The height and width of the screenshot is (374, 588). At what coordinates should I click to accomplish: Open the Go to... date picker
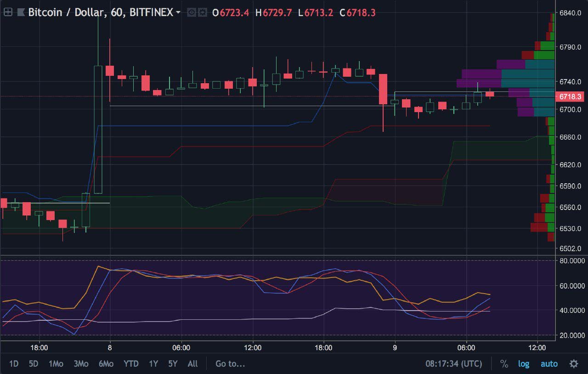[x=230, y=364]
